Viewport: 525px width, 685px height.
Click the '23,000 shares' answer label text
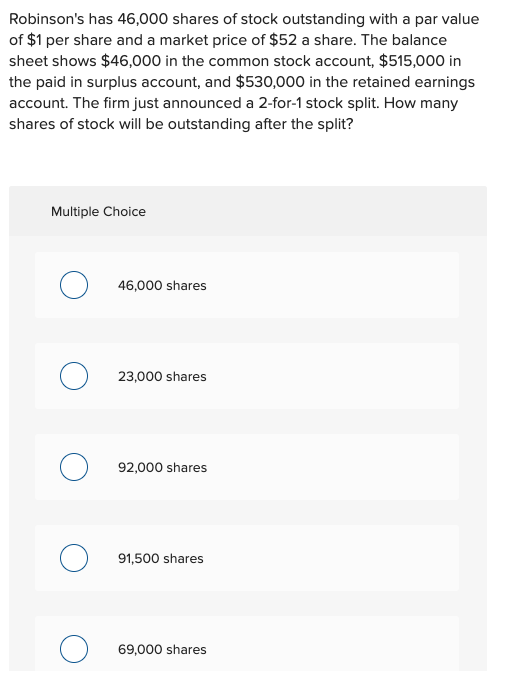pos(162,377)
